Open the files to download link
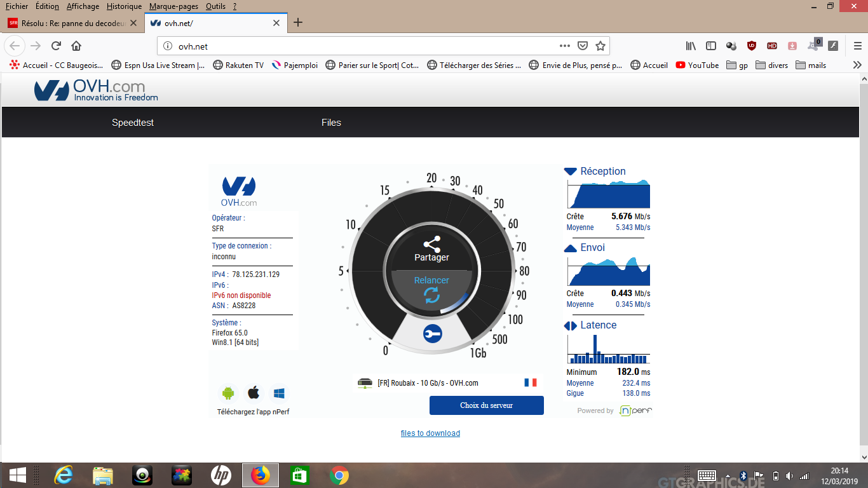Screen dimensions: 868x488 click(x=430, y=433)
